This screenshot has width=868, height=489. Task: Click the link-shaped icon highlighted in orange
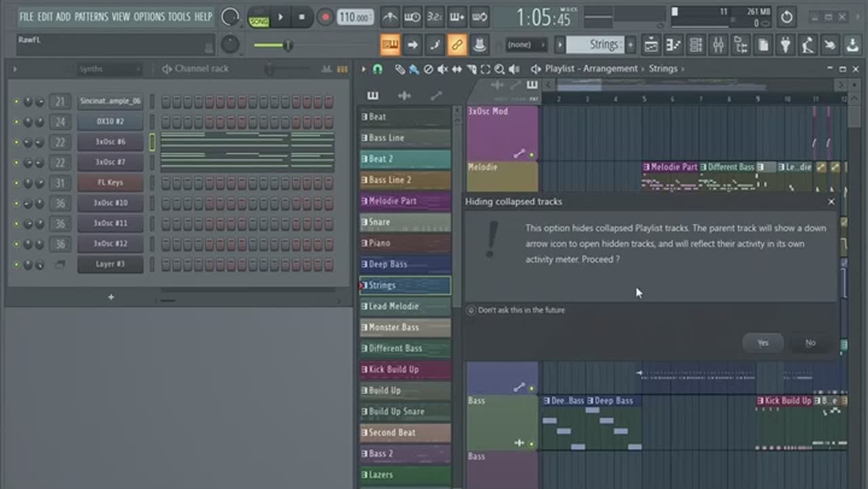[x=457, y=45]
